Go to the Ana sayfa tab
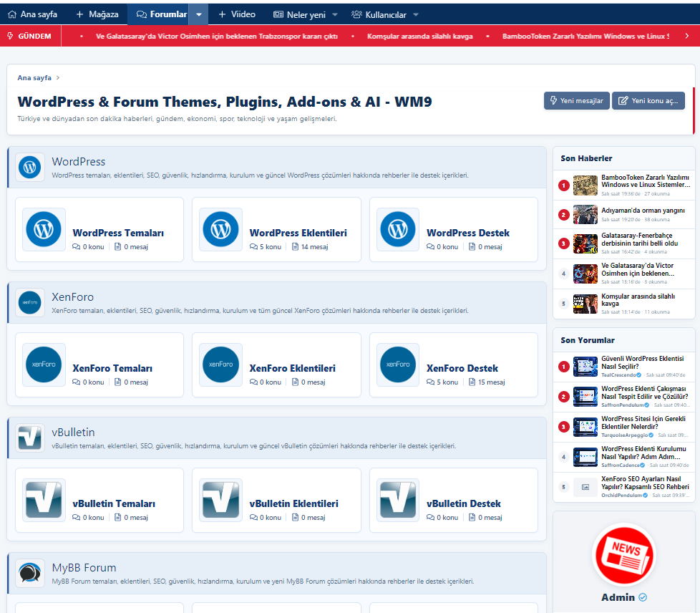 (33, 14)
